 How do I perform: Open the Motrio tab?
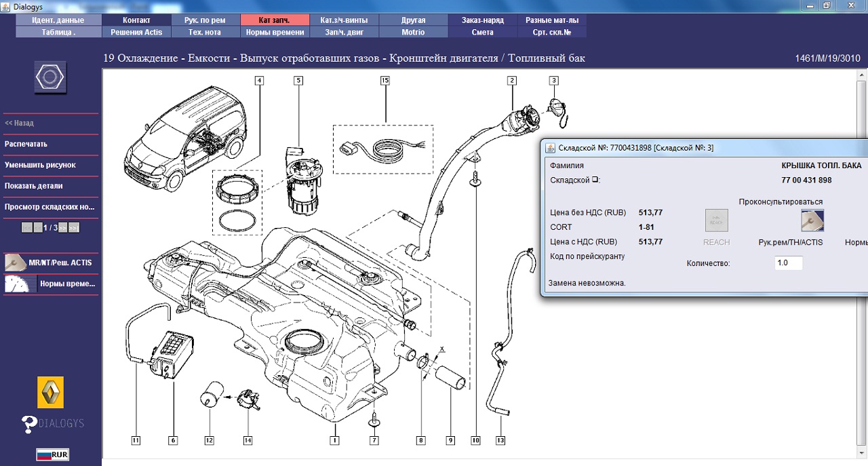[x=413, y=32]
